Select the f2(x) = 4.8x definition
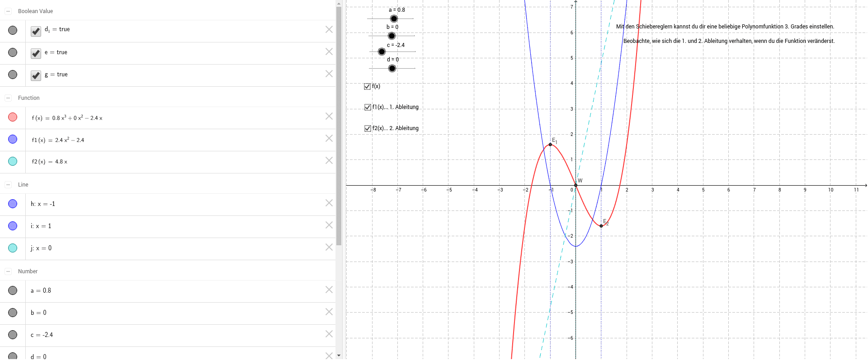The height and width of the screenshot is (360, 868). pyautogui.click(x=49, y=162)
